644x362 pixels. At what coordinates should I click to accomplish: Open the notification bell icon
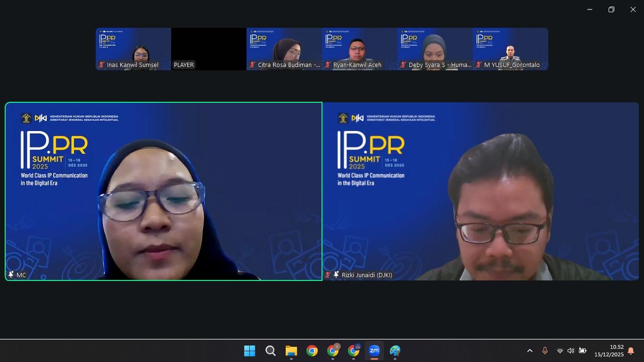click(631, 351)
